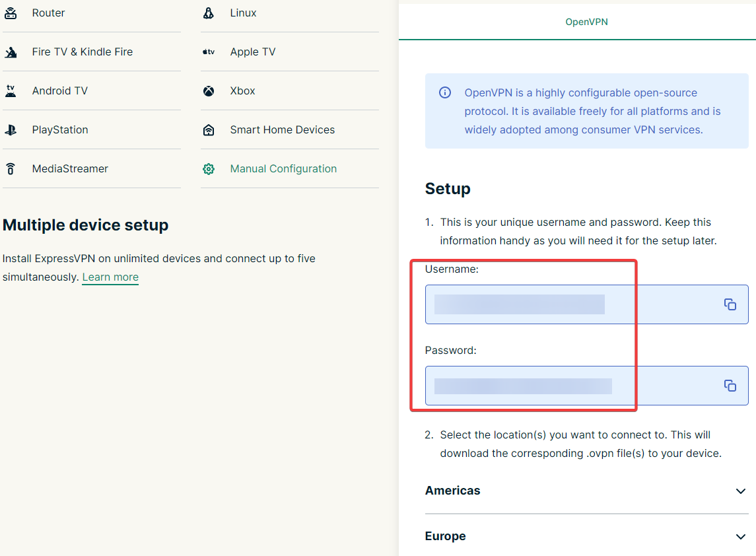
Task: Click the Europe section heading
Action: [446, 536]
